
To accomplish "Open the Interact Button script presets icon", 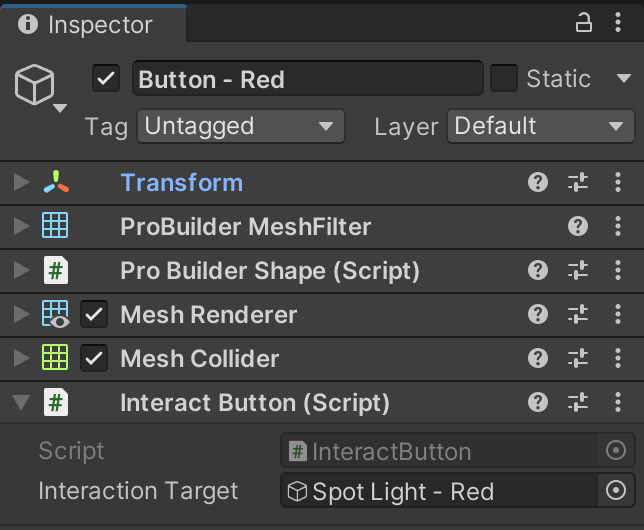I will coord(578,402).
